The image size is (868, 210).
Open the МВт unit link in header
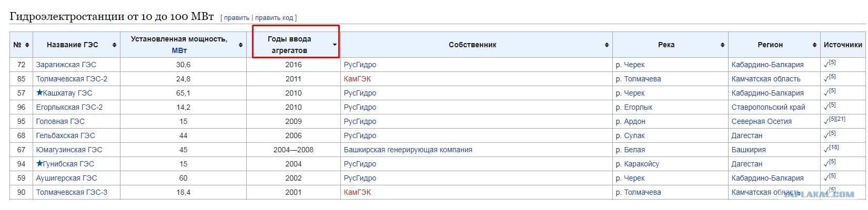(179, 50)
